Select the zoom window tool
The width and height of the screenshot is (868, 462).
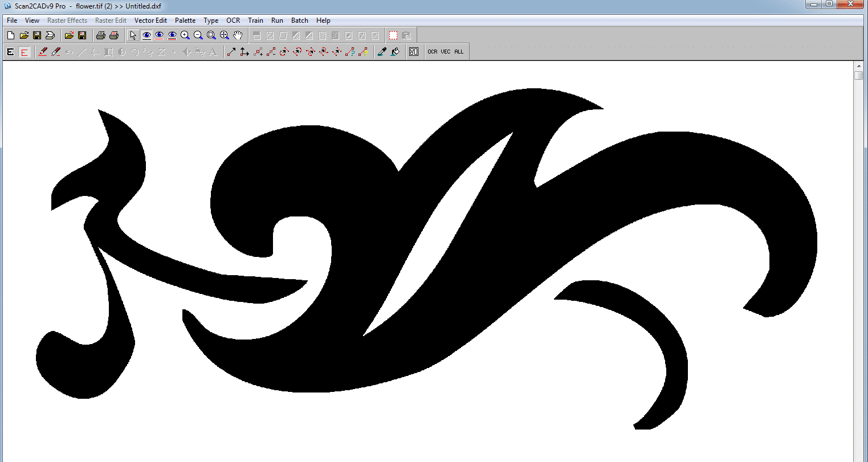click(x=211, y=35)
